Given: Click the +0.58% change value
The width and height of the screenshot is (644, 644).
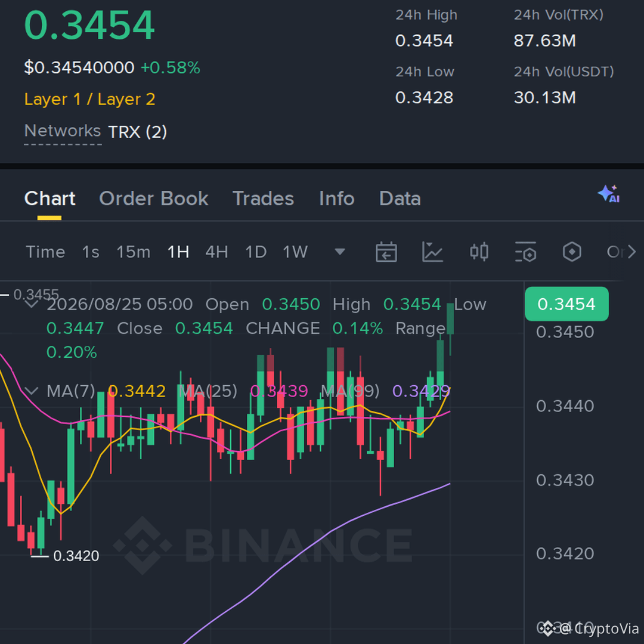Looking at the screenshot, I should coord(171,67).
